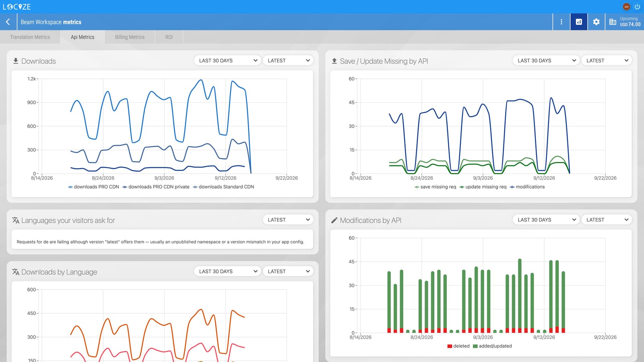The width and height of the screenshot is (644, 362).
Task: Toggle added/updated legend in Modifications chart
Action: [492, 346]
